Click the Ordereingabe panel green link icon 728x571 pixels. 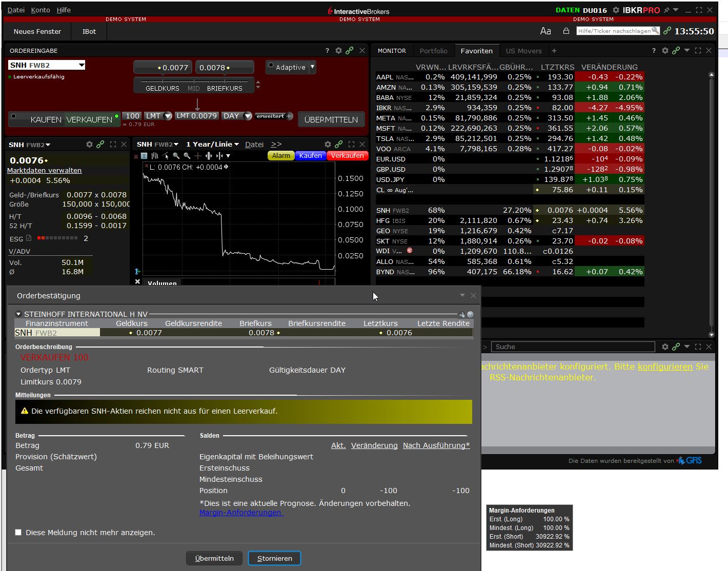click(x=350, y=51)
